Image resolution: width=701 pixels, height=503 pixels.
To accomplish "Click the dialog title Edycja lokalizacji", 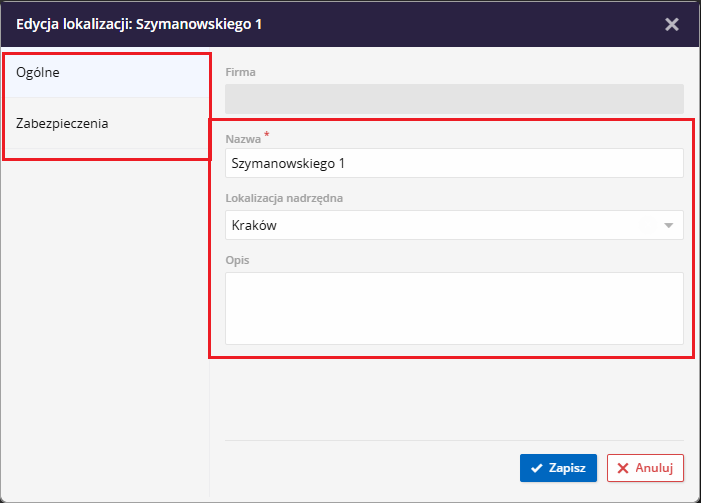I will pos(139,24).
